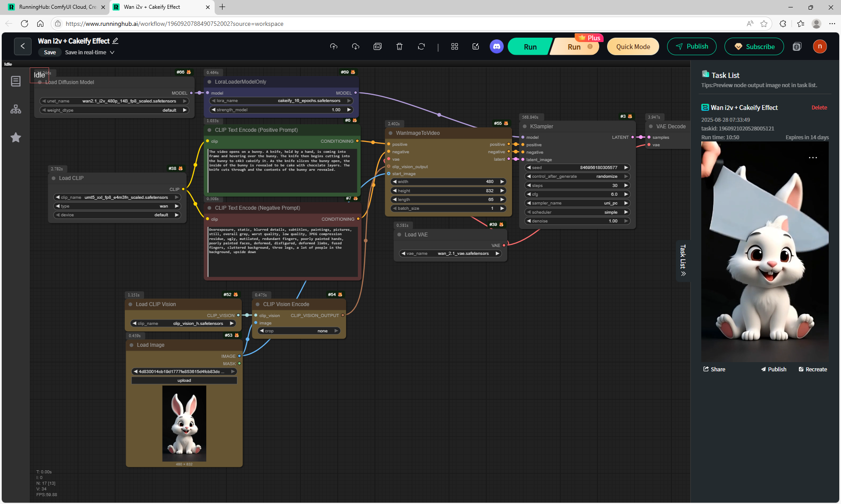Open sampler_name selector in KSampler
This screenshot has width=841, height=504.
pyautogui.click(x=577, y=203)
